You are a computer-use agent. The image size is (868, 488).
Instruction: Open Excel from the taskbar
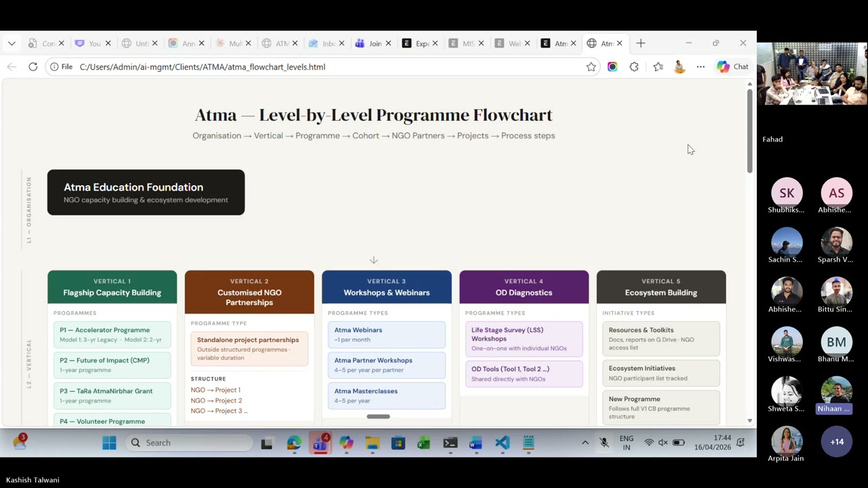pyautogui.click(x=423, y=443)
